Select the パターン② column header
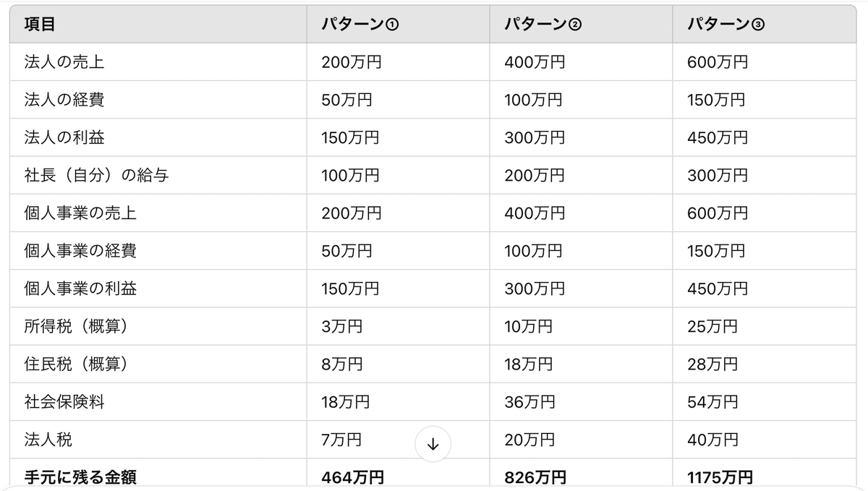This screenshot has width=868, height=491. [x=543, y=25]
